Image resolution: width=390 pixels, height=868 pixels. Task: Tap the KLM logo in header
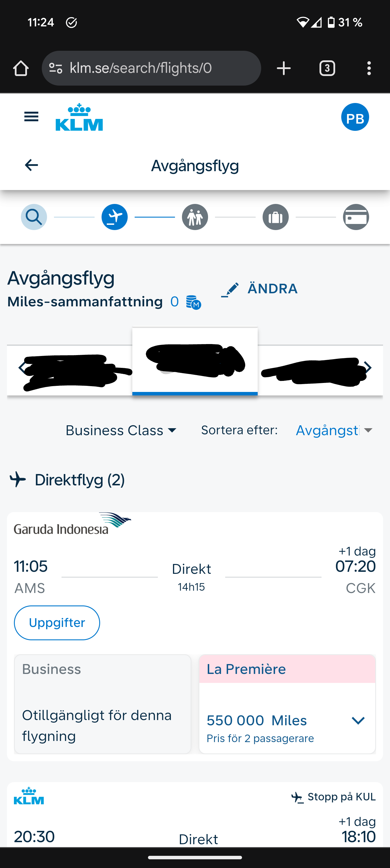pos(79,117)
